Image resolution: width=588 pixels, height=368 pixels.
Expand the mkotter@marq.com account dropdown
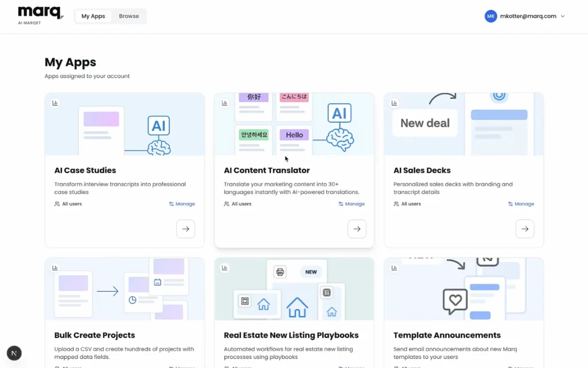click(x=563, y=16)
